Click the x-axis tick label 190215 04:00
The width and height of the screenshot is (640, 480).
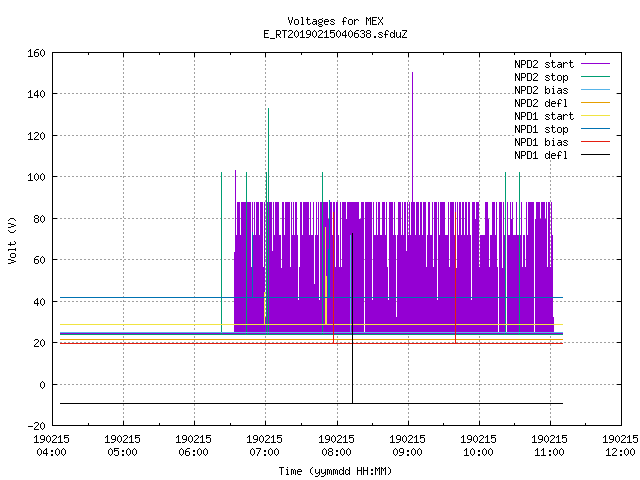tap(51, 446)
